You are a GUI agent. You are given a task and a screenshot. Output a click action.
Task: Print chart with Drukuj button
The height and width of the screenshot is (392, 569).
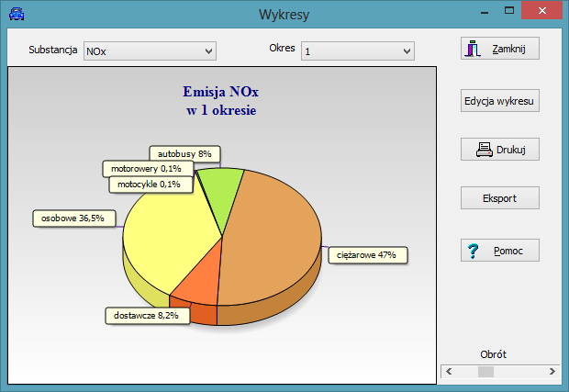[x=499, y=149]
